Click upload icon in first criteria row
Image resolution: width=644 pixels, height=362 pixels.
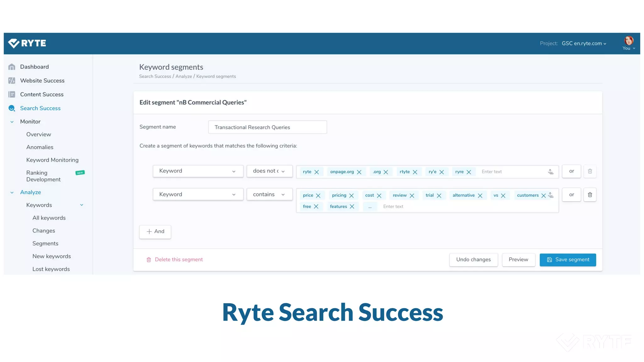pyautogui.click(x=551, y=172)
